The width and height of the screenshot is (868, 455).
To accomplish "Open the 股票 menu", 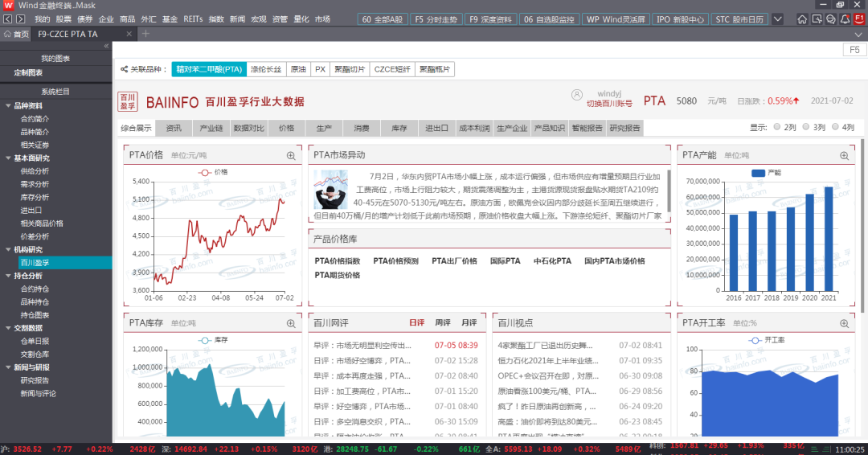I will click(x=63, y=18).
